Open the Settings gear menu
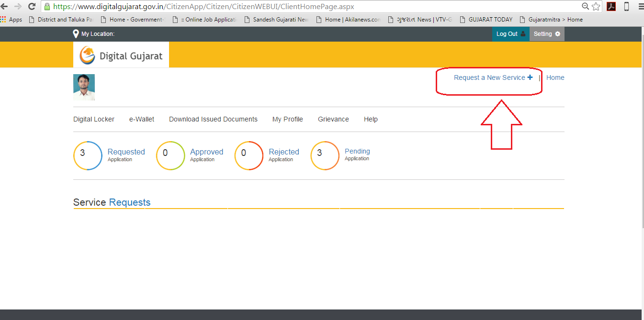 tap(546, 33)
